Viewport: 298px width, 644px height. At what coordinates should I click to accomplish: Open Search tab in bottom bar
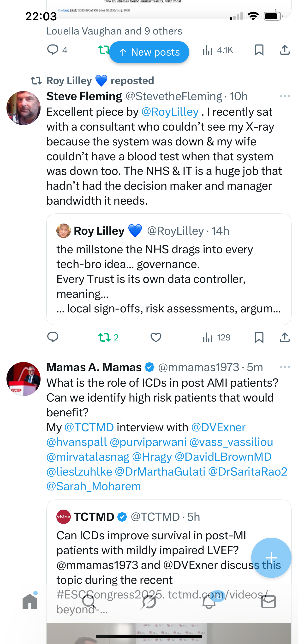(89, 602)
